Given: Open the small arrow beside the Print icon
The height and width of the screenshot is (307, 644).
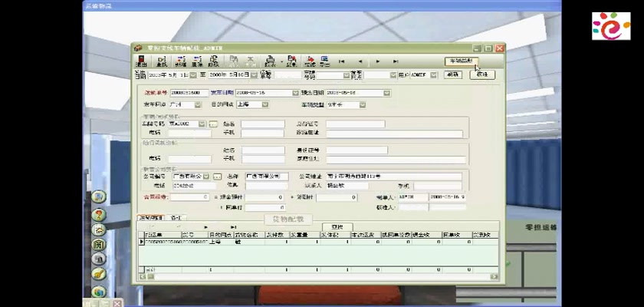Looking at the screenshot, I should (x=281, y=61).
